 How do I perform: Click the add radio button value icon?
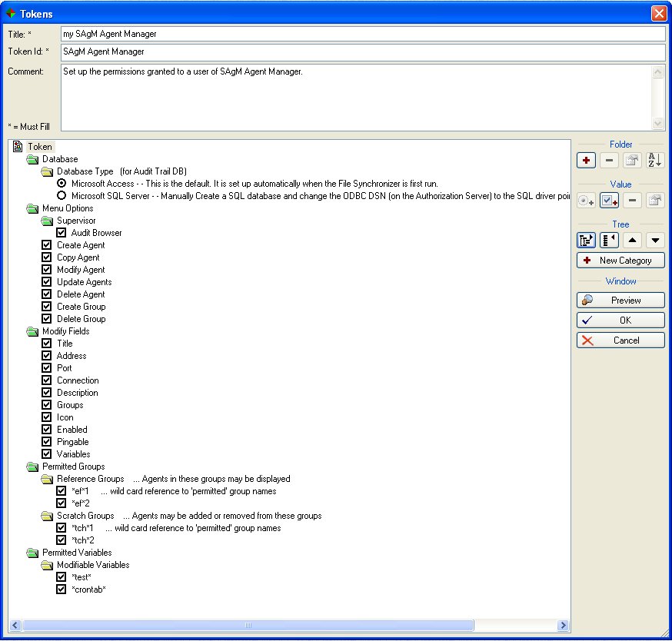pos(587,200)
